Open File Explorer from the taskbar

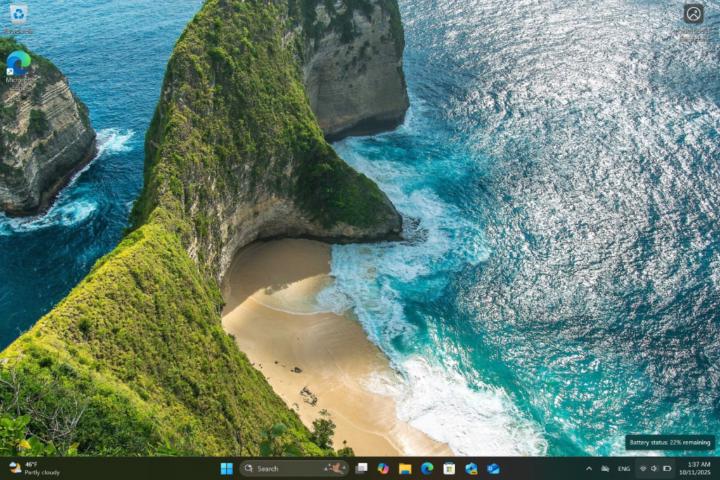405,468
